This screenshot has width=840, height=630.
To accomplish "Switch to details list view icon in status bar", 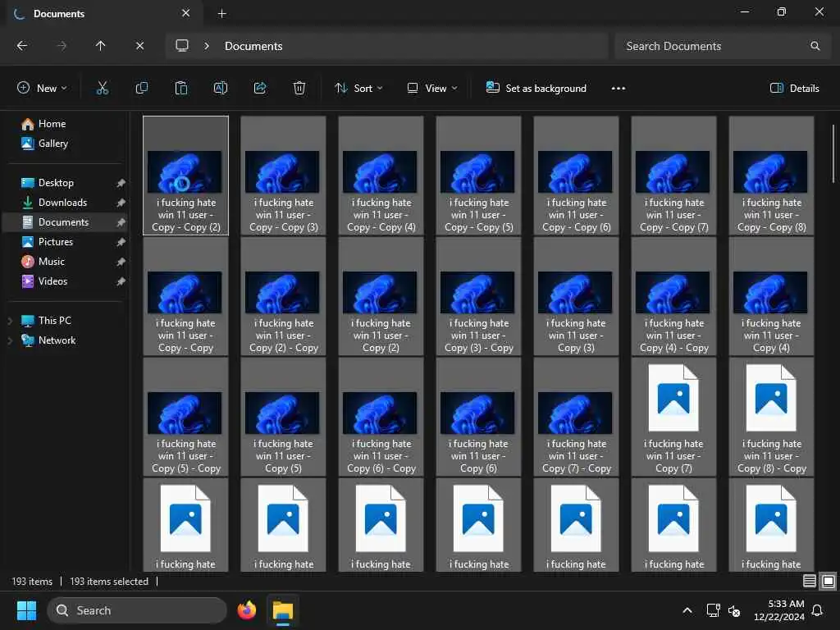I will [810, 582].
